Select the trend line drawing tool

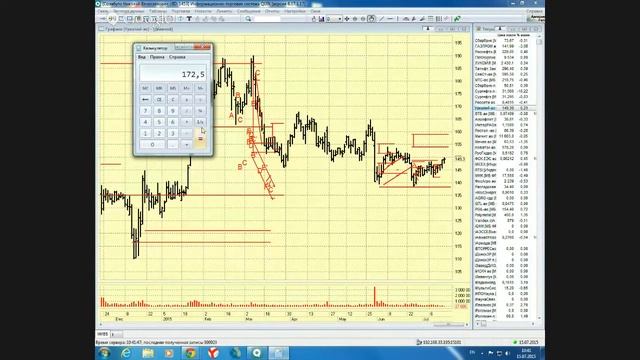pyautogui.click(x=382, y=19)
